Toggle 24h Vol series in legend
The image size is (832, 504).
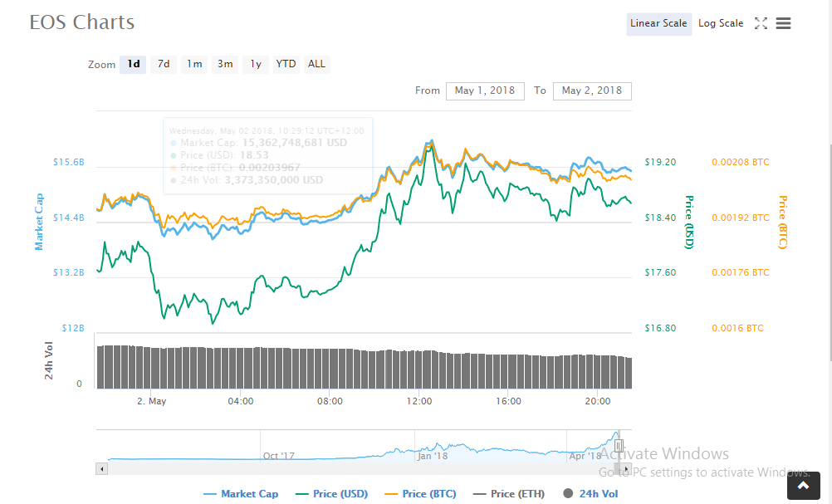tap(590, 494)
